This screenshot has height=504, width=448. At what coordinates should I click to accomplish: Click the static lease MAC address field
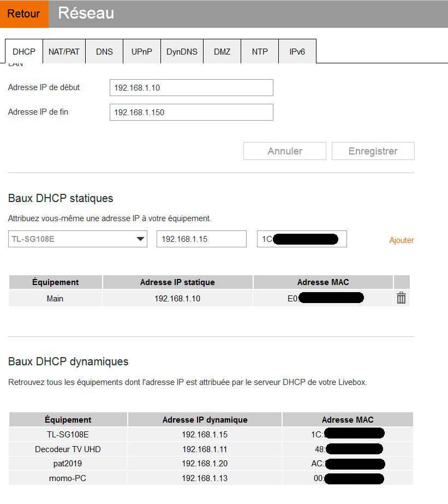click(302, 239)
